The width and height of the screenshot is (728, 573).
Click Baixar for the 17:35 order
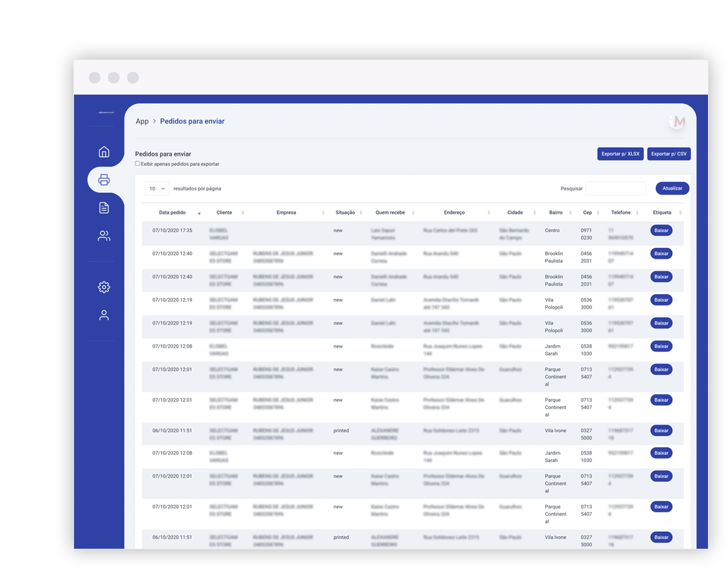[x=661, y=230]
